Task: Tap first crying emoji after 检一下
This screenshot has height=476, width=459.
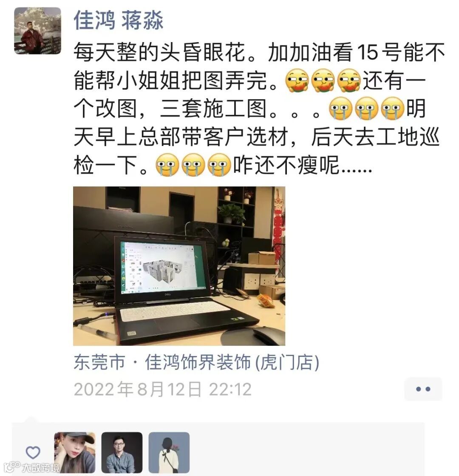Action: point(167,165)
